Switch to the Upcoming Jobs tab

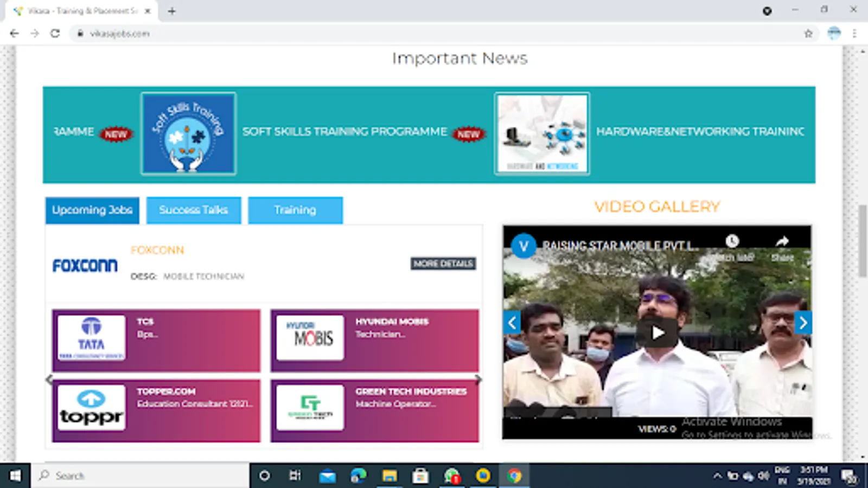pyautogui.click(x=92, y=210)
